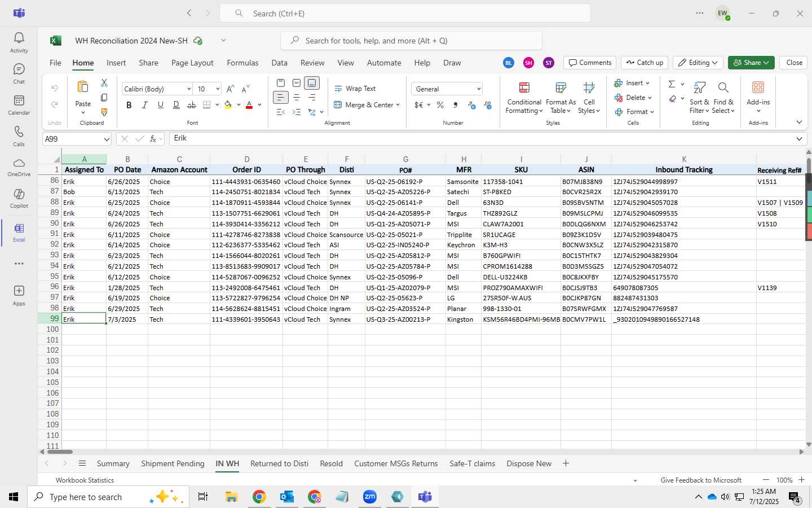Open the Calibri (Body) font dropdown

pyautogui.click(x=188, y=89)
